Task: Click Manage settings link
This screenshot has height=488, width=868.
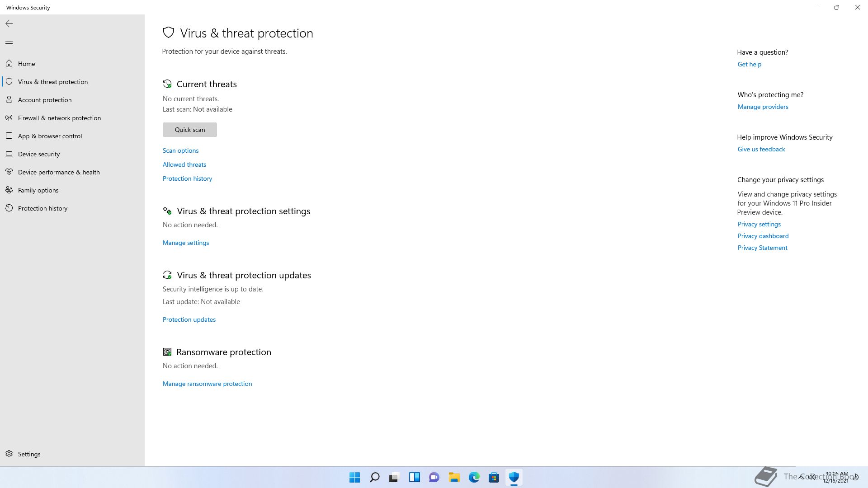Action: 186,243
